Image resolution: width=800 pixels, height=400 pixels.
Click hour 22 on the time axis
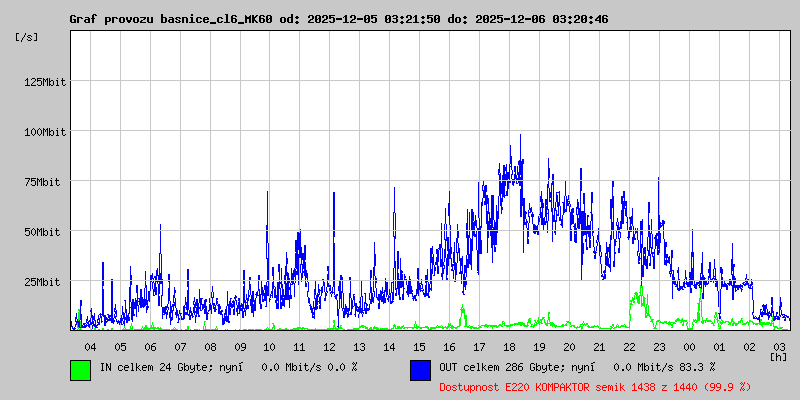pyautogui.click(x=629, y=346)
